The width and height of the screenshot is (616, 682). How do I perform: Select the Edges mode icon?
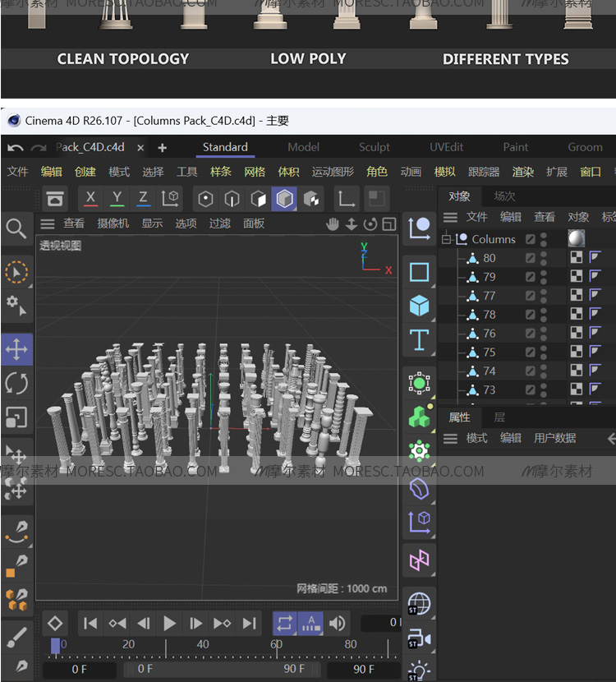point(232,199)
